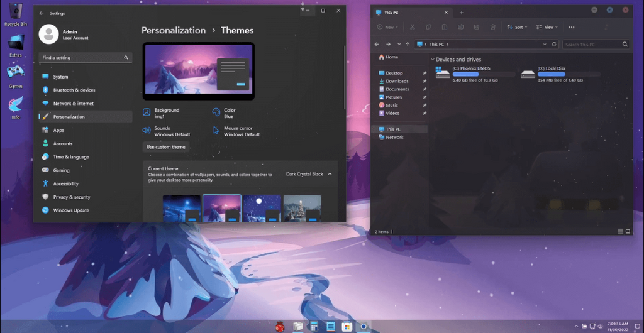Click Cut icon in File Explorer toolbar
The height and width of the screenshot is (333, 644).
tap(413, 27)
